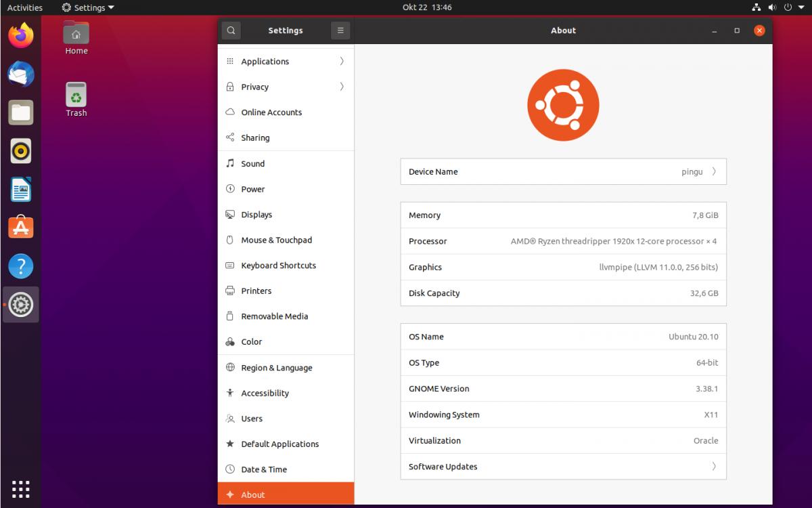
Task: Go to Region & Language settings
Action: click(276, 368)
